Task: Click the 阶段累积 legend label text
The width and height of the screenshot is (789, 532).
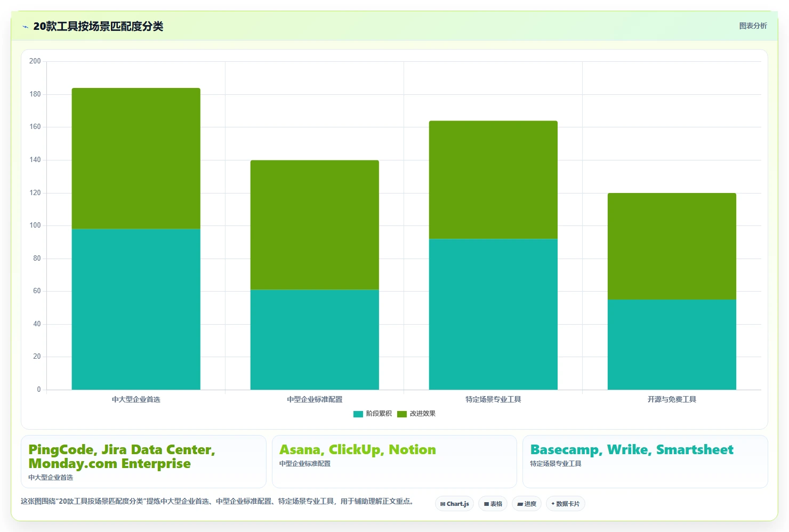Action: tap(379, 414)
